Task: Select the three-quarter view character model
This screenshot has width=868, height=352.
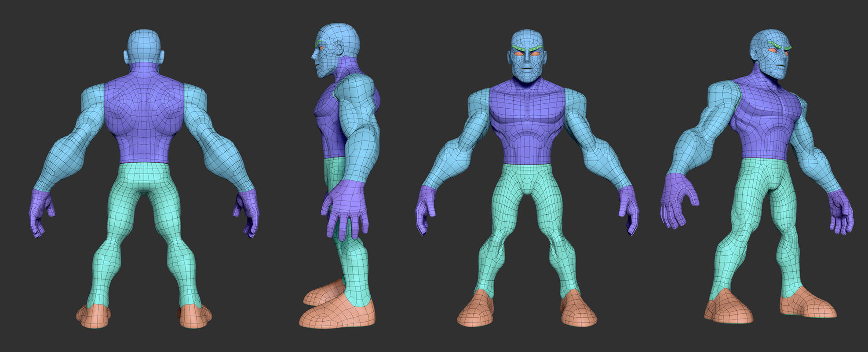Action: coord(757,176)
